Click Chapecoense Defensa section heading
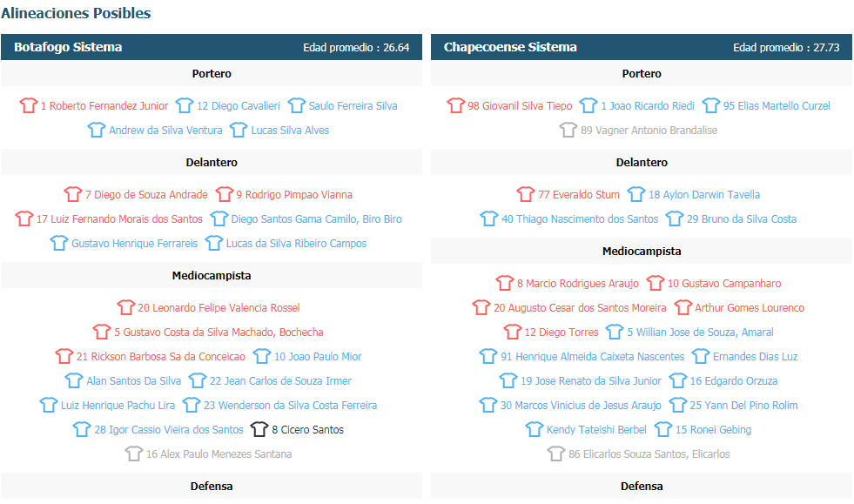Image resolution: width=854 pixels, height=504 pixels. tap(642, 486)
